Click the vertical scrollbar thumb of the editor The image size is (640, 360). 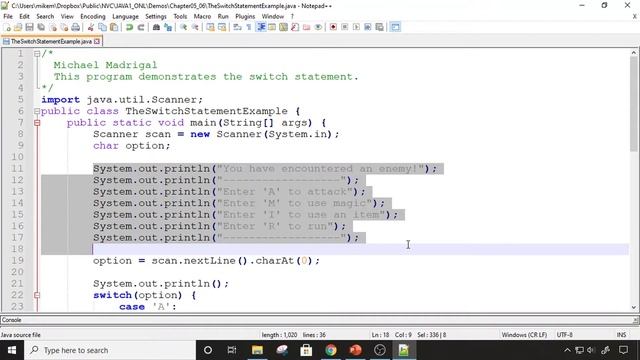(x=633, y=104)
